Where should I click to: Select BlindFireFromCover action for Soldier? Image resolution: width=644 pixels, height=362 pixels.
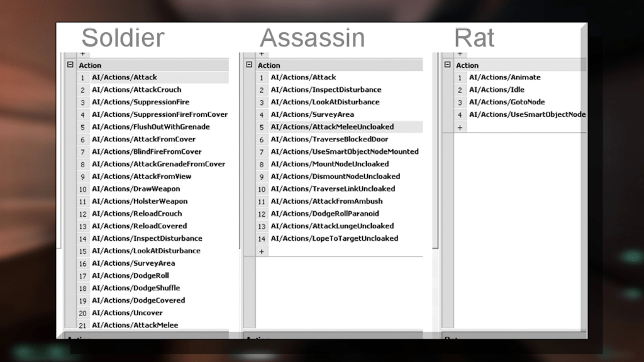[x=147, y=151]
